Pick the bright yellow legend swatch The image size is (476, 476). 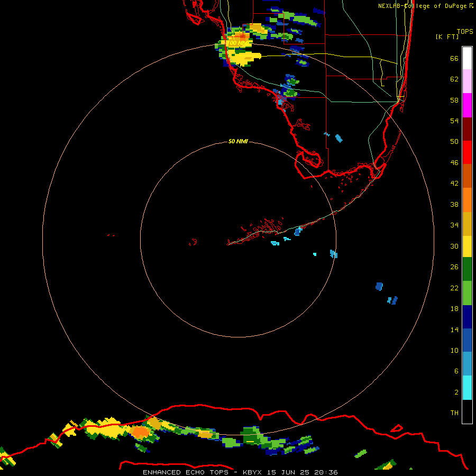click(467, 246)
